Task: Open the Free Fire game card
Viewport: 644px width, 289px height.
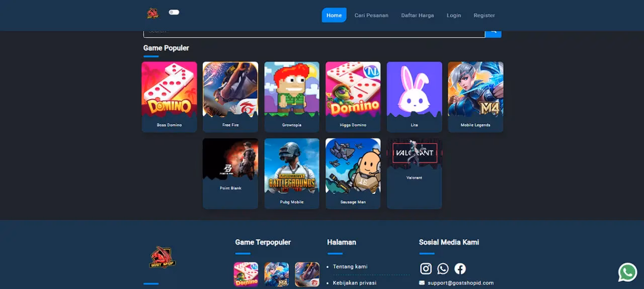Action: pyautogui.click(x=230, y=97)
